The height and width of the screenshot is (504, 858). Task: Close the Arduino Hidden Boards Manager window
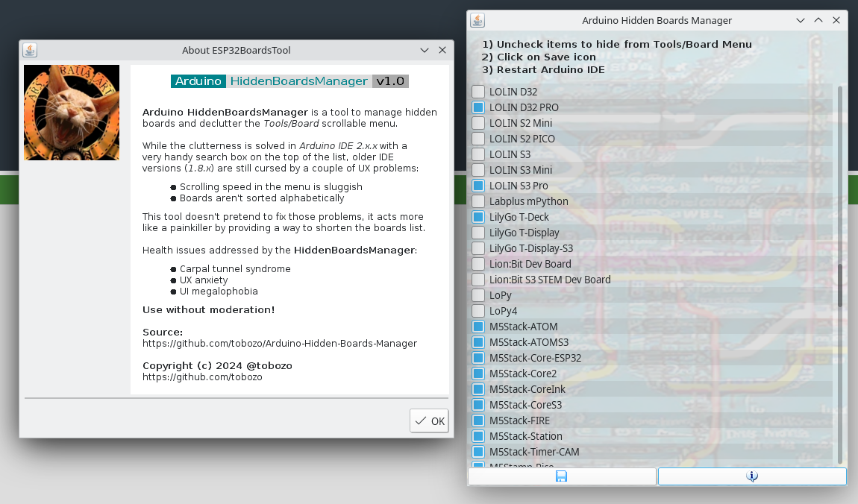[836, 20]
